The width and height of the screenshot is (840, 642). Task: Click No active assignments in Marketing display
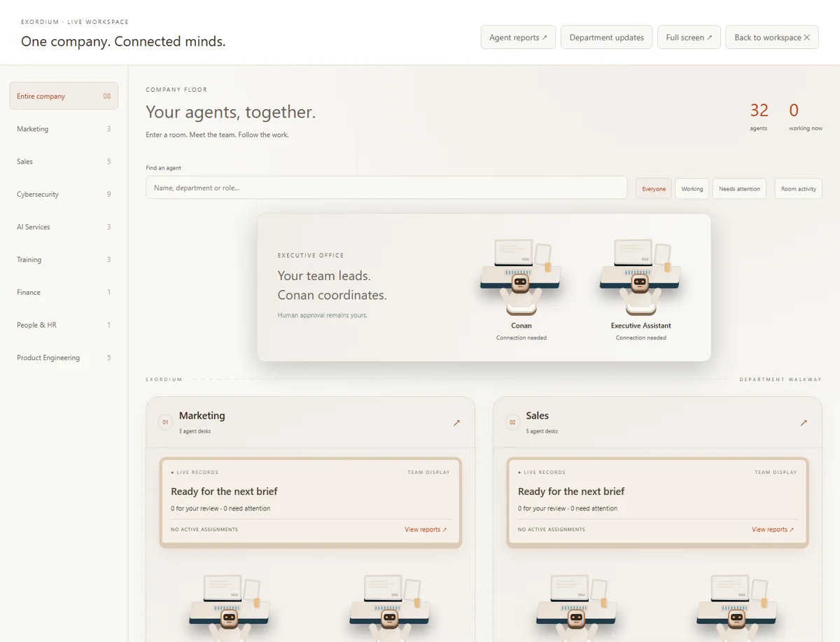pyautogui.click(x=204, y=529)
